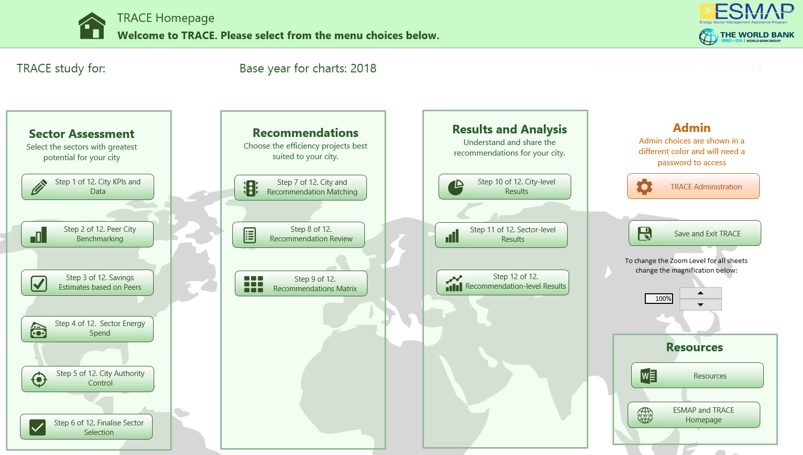Click checkmark icon on Finalise Sector Selection
Viewport: 803px width, 455px height.
click(38, 427)
